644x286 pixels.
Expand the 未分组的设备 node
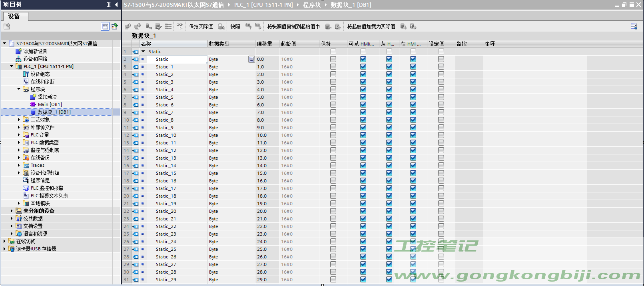click(x=12, y=211)
